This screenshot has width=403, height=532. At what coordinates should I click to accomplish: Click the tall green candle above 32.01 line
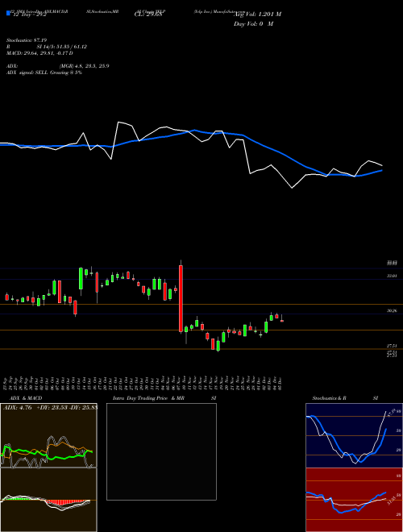click(x=81, y=279)
